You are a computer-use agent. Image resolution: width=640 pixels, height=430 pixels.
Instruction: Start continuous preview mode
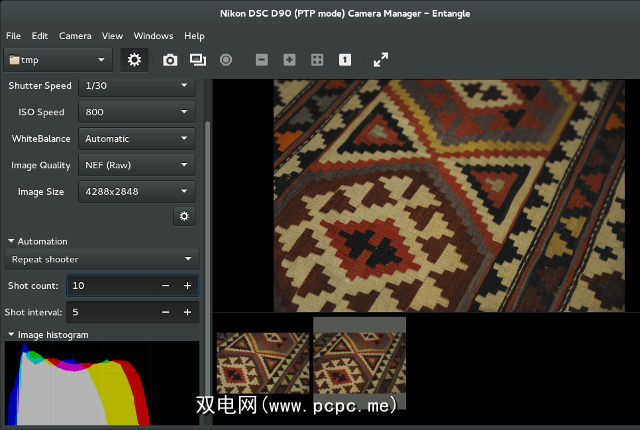pos(197,60)
